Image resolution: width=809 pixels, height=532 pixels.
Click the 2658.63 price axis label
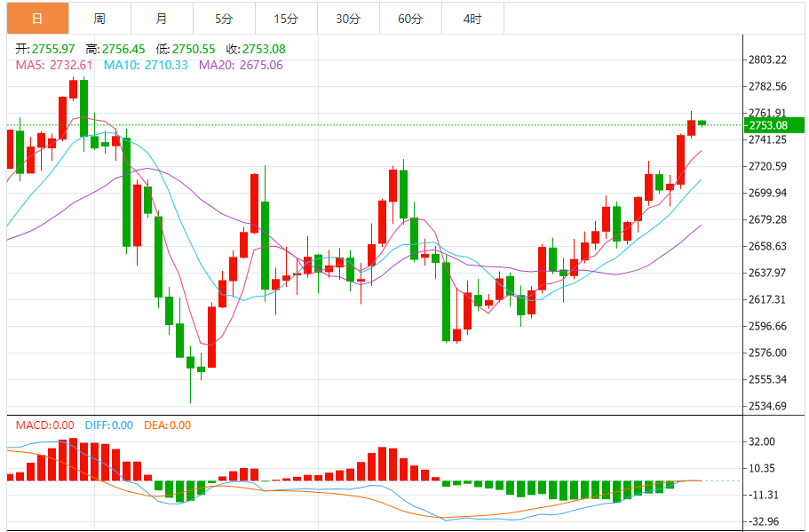tap(768, 246)
